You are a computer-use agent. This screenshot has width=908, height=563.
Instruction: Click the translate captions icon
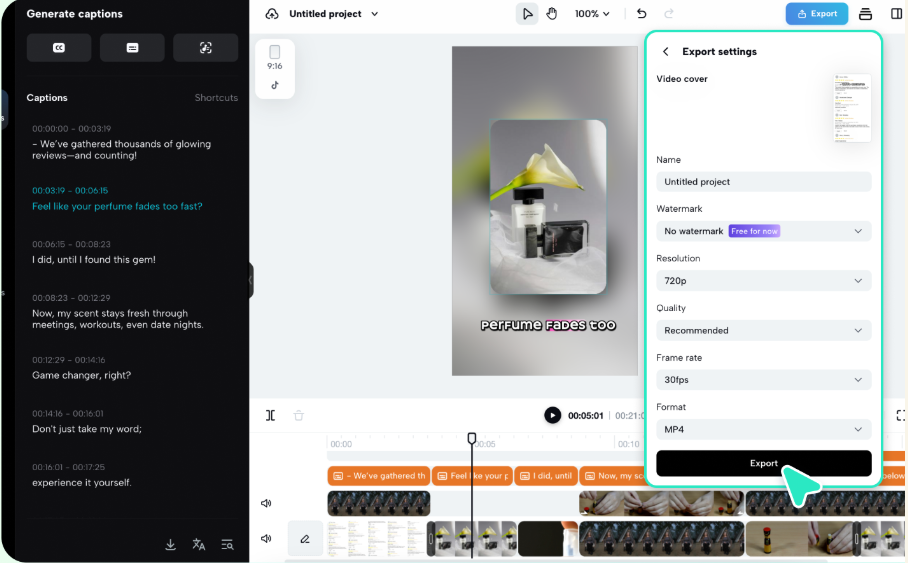point(199,544)
